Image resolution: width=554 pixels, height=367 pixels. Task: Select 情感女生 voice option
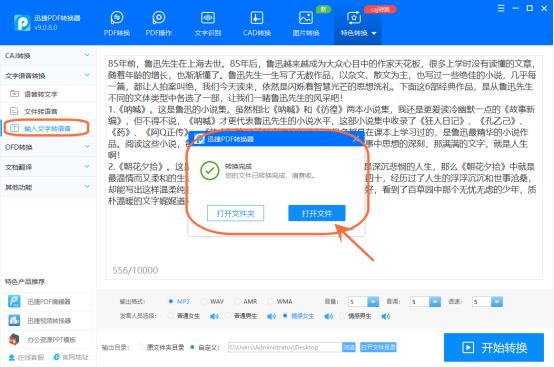[298, 316]
